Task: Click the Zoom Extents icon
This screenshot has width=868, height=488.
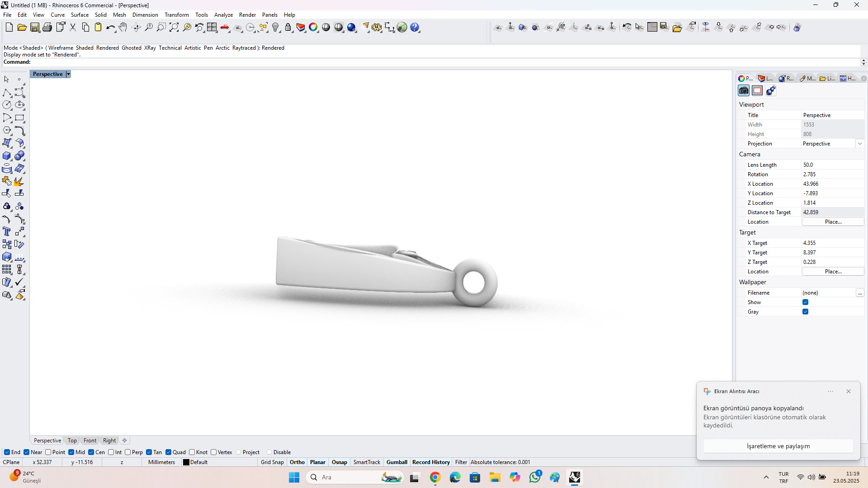Action: [x=174, y=28]
